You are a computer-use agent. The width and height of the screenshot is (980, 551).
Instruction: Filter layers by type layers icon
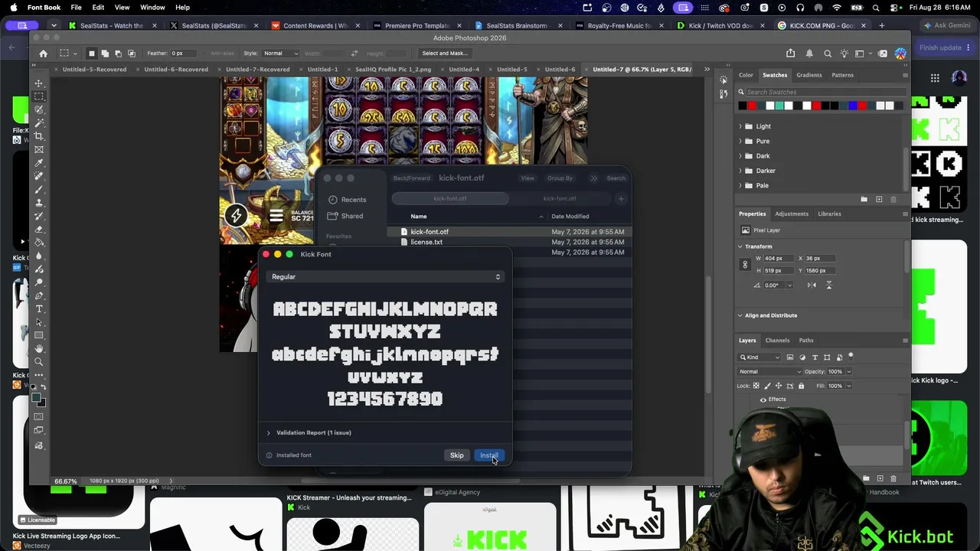815,357
